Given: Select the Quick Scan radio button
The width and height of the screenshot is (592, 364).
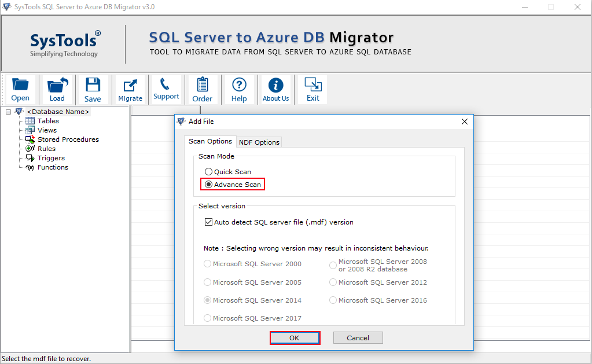Looking at the screenshot, I should point(208,172).
